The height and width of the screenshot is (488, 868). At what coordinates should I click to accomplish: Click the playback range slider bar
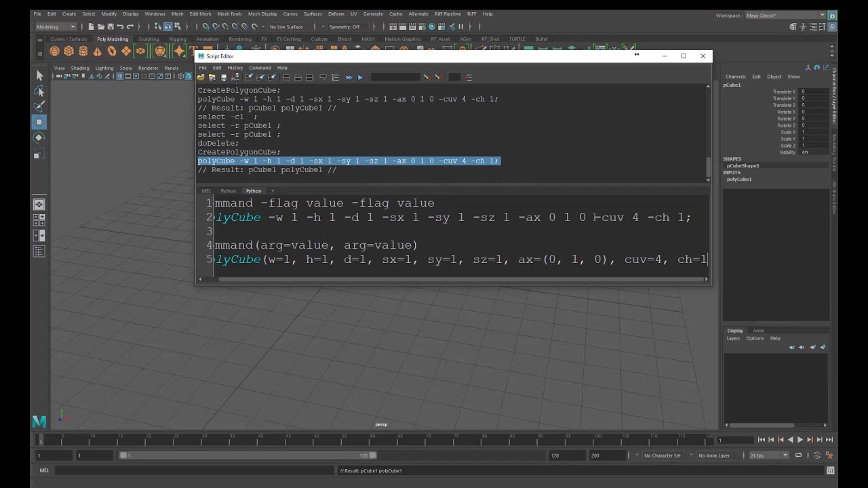[248, 455]
